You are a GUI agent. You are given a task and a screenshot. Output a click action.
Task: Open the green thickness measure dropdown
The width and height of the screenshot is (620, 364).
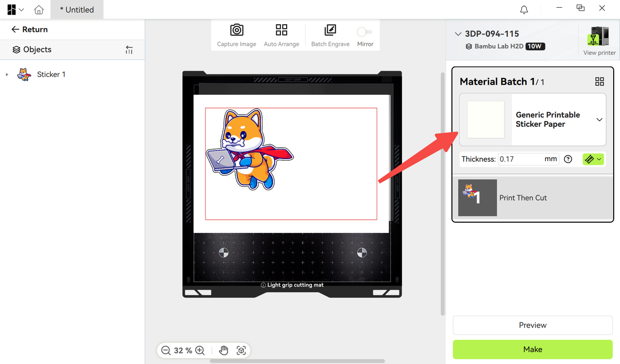coord(593,159)
